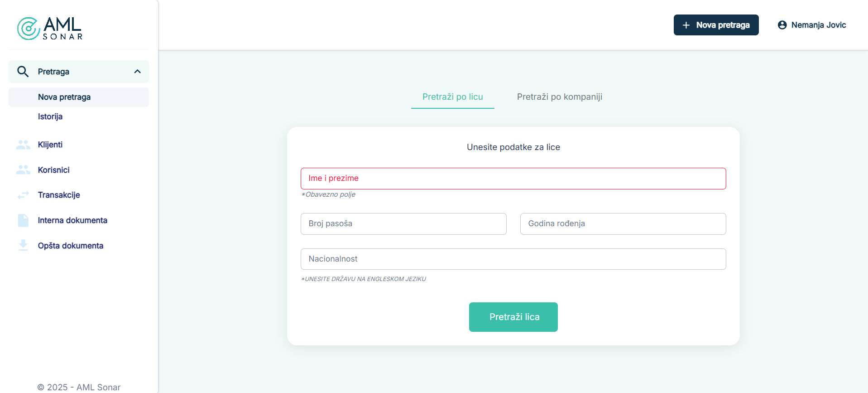Click the Interna dokumenta file icon
Viewport: 868px width, 393px height.
(23, 220)
